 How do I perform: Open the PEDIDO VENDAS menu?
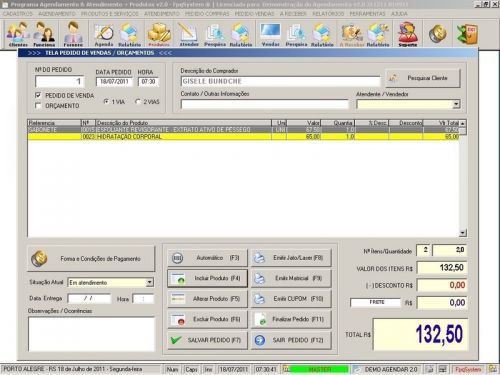click(x=254, y=14)
